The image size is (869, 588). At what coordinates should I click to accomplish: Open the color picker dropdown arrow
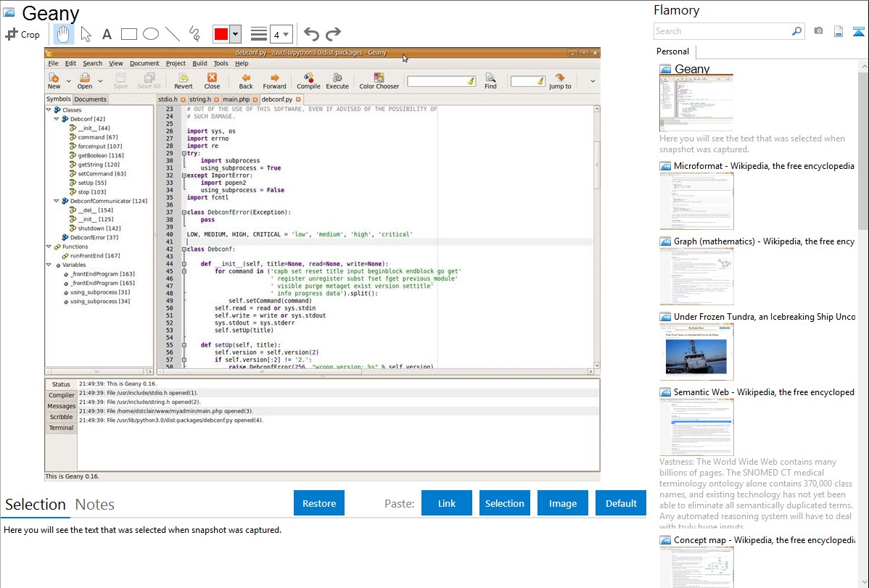236,34
